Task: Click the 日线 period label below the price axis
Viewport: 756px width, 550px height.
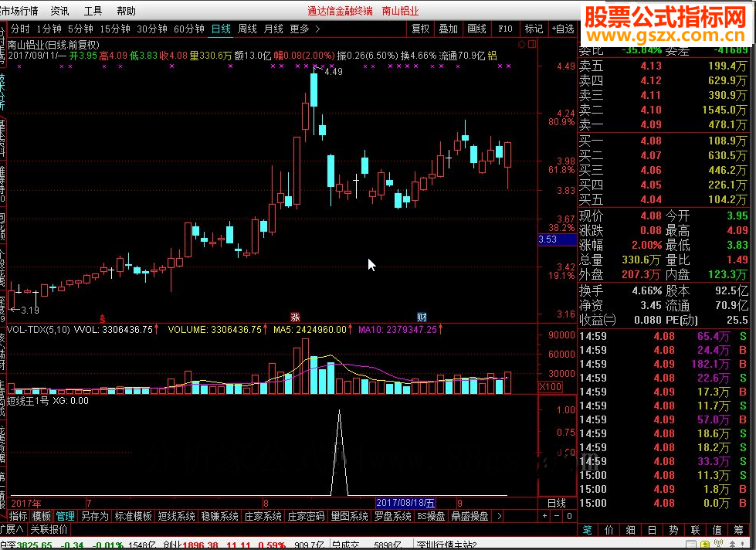Action: click(x=557, y=503)
